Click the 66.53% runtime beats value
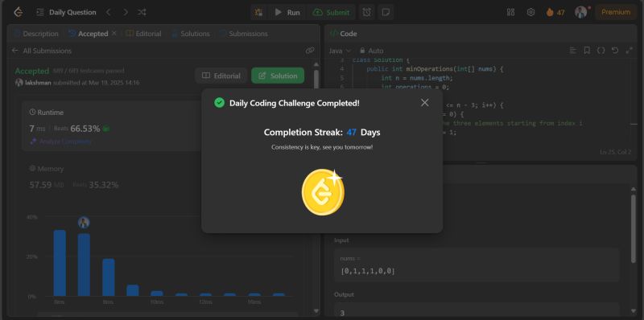 (85, 129)
